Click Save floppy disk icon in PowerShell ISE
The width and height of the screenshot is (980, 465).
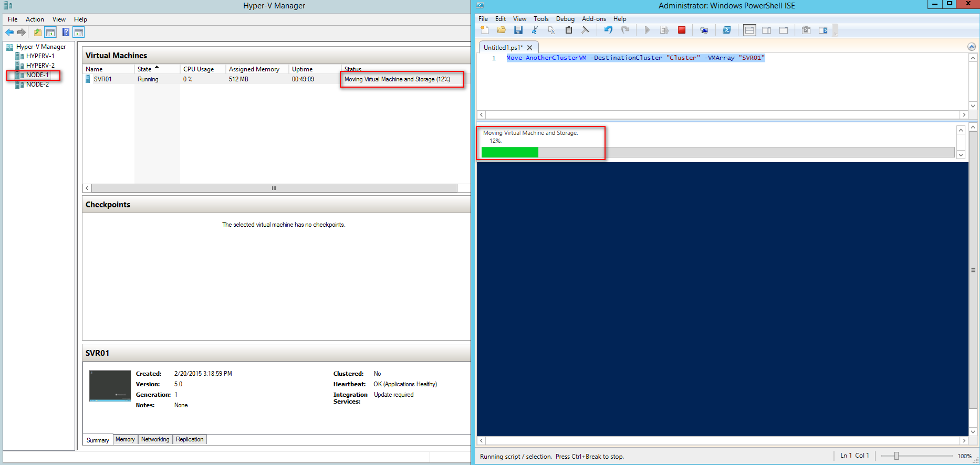pyautogui.click(x=518, y=30)
